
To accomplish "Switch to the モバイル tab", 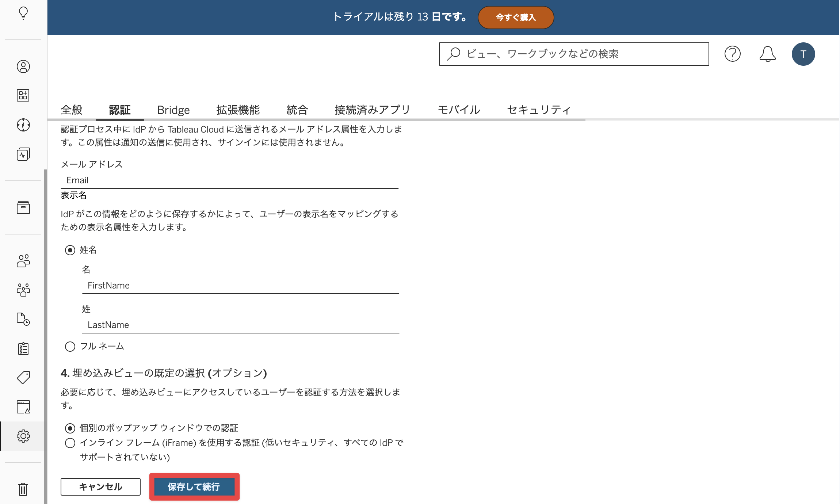I will pyautogui.click(x=459, y=110).
